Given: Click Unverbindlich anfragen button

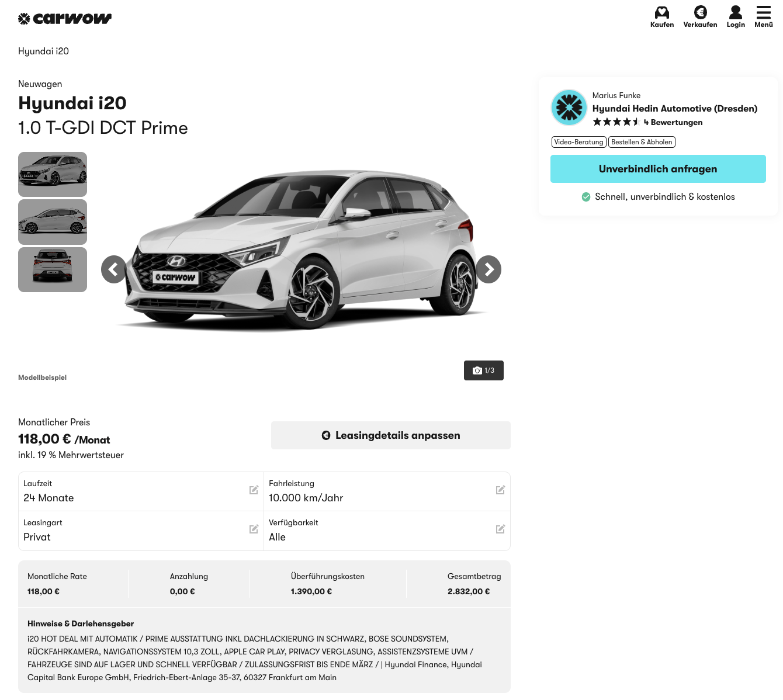Looking at the screenshot, I should coord(658,169).
